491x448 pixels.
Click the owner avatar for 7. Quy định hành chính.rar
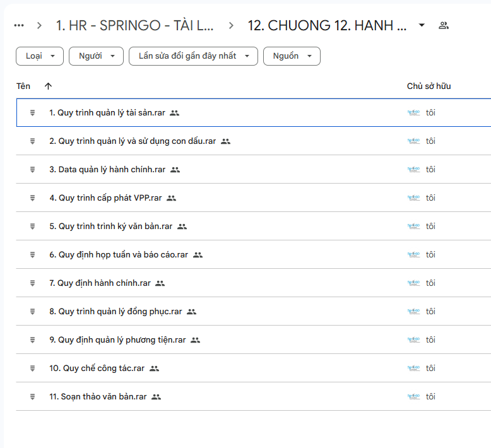pos(413,283)
